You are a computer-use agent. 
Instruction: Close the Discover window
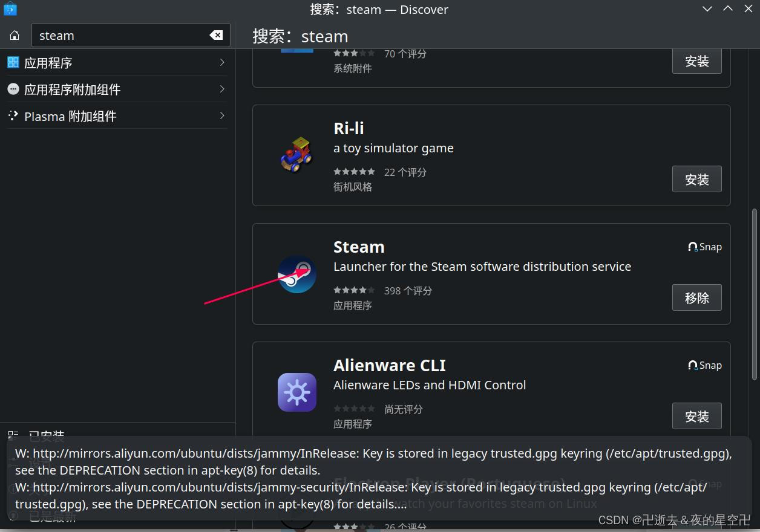[749, 9]
